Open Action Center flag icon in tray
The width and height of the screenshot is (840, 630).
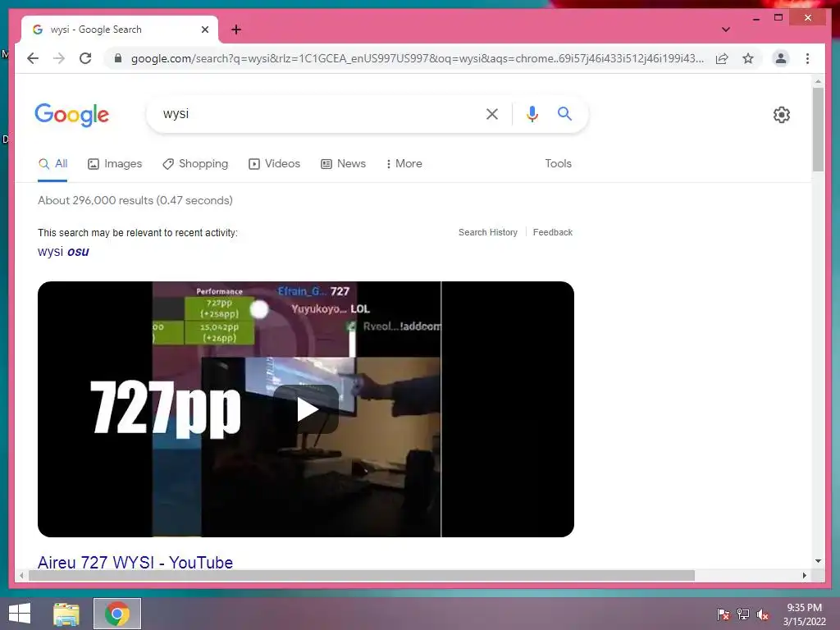tap(723, 614)
